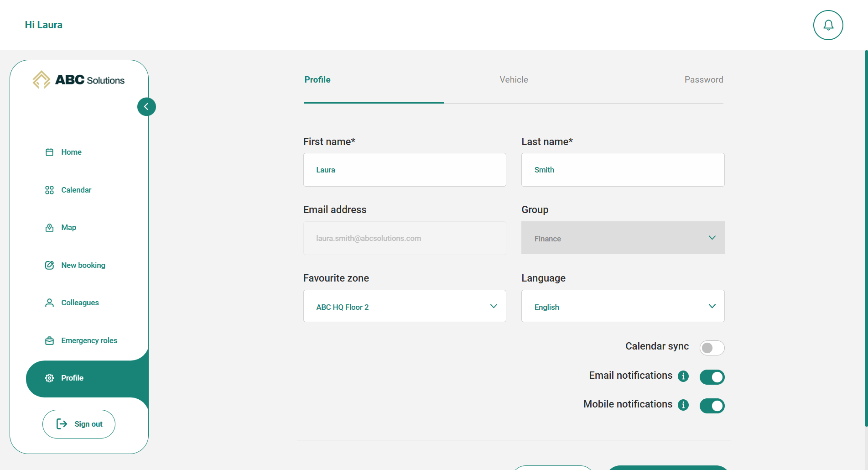Select the Profile tab

tap(317, 80)
